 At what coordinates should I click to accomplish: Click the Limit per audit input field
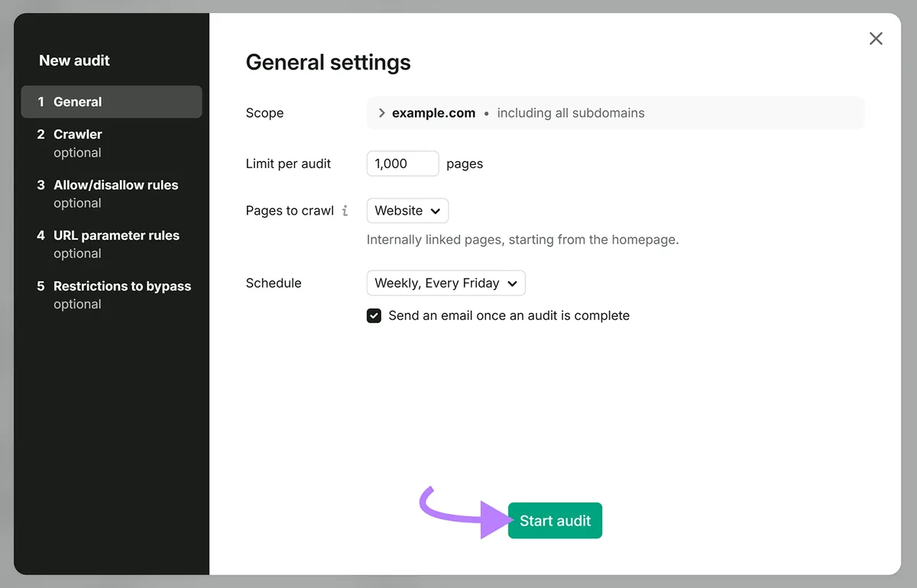(403, 163)
